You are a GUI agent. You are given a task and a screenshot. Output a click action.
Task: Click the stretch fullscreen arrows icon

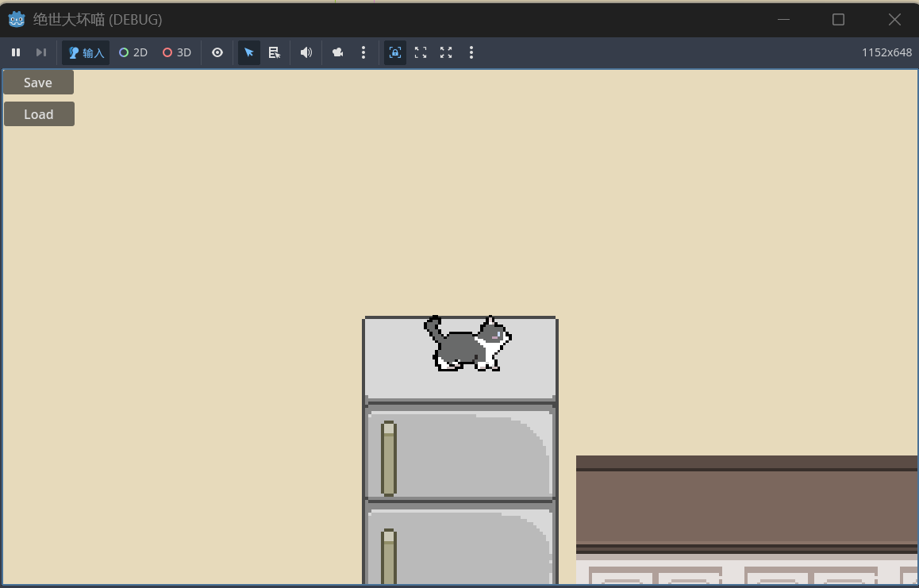[446, 52]
